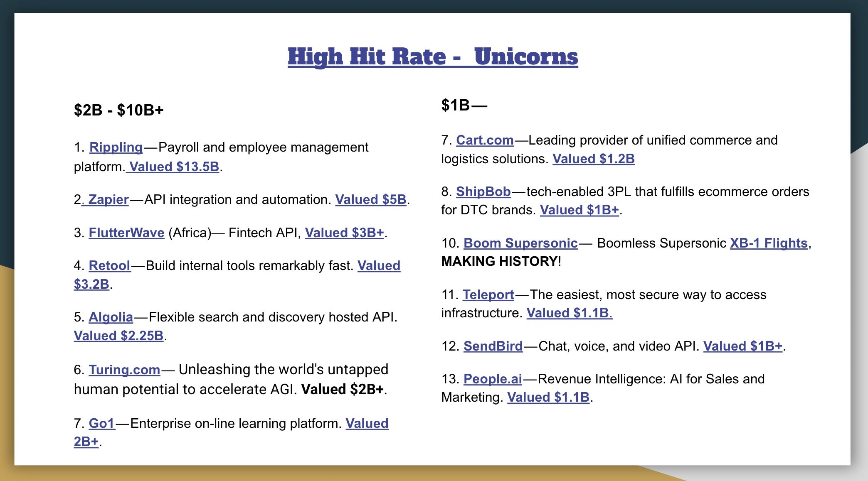The width and height of the screenshot is (868, 481).
Task: Open the SendBird company link
Action: tap(493, 346)
